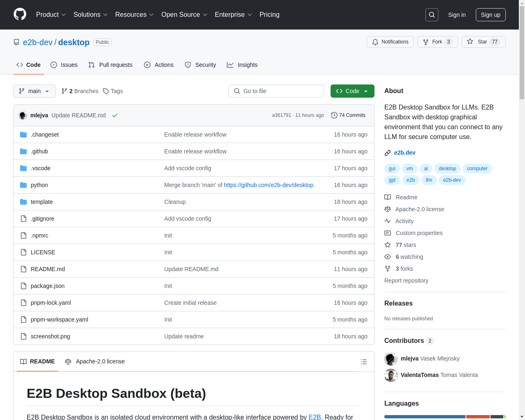The image size is (525, 420).
Task: Expand the Solutions menu
Action: (x=91, y=15)
